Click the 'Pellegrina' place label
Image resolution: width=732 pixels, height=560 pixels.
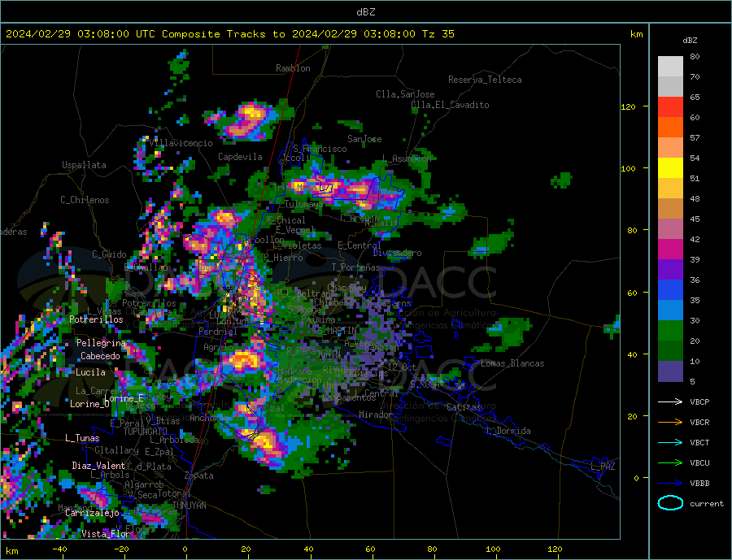click(102, 343)
